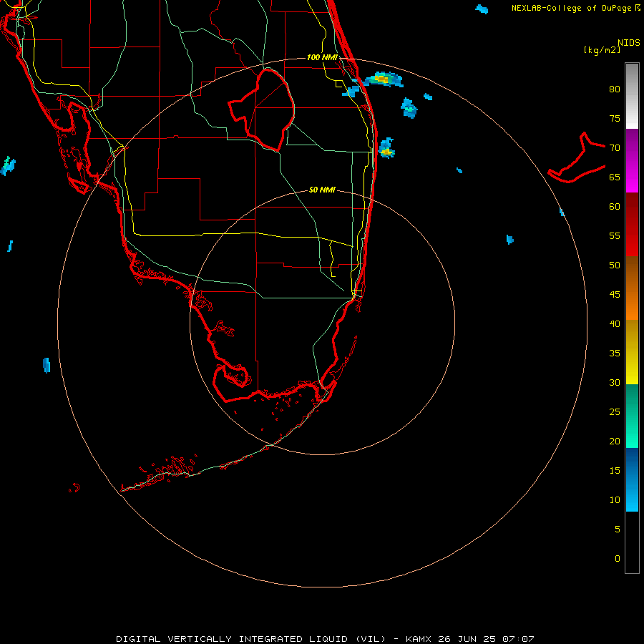Image resolution: width=644 pixels, height=644 pixels.
Task: Click the 65 value on the color scale
Action: [615, 177]
